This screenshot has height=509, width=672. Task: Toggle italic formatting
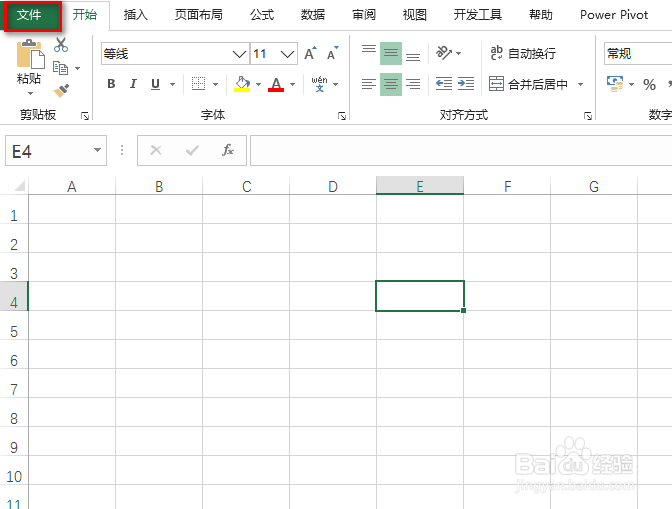133,84
